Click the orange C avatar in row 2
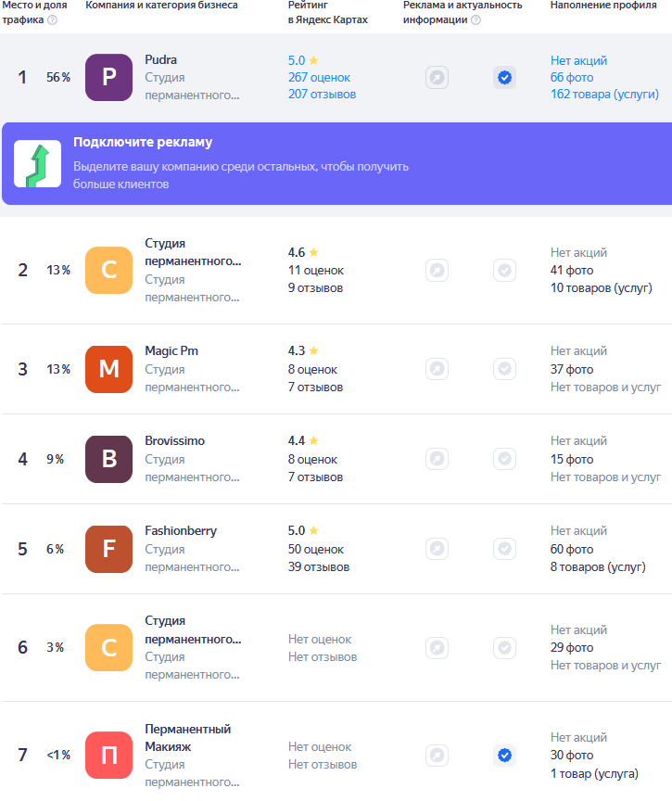The height and width of the screenshot is (801, 672). (108, 270)
